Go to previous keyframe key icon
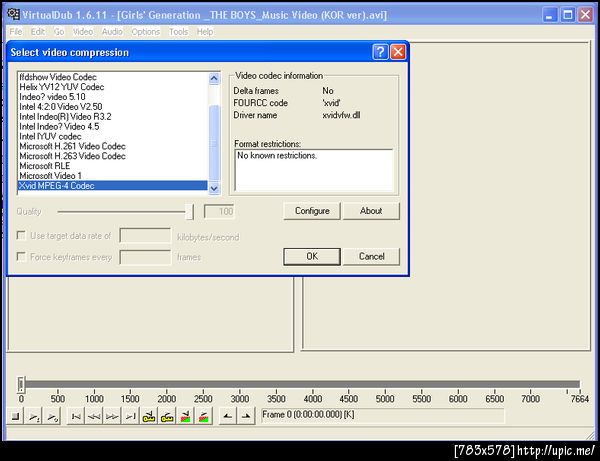 (149, 416)
